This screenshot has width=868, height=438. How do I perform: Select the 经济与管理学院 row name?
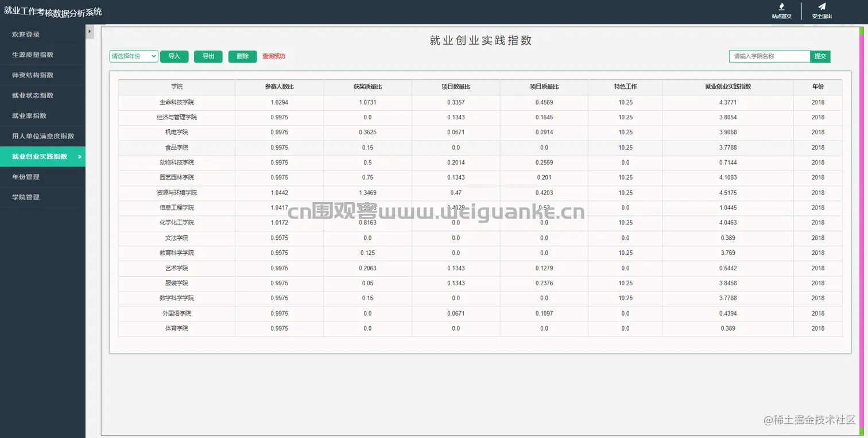[177, 117]
